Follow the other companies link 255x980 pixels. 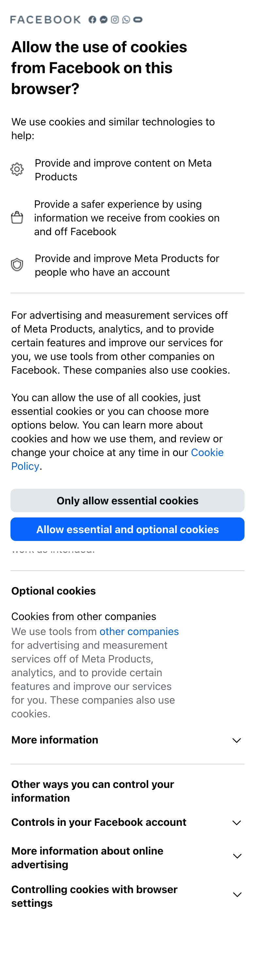point(139,631)
